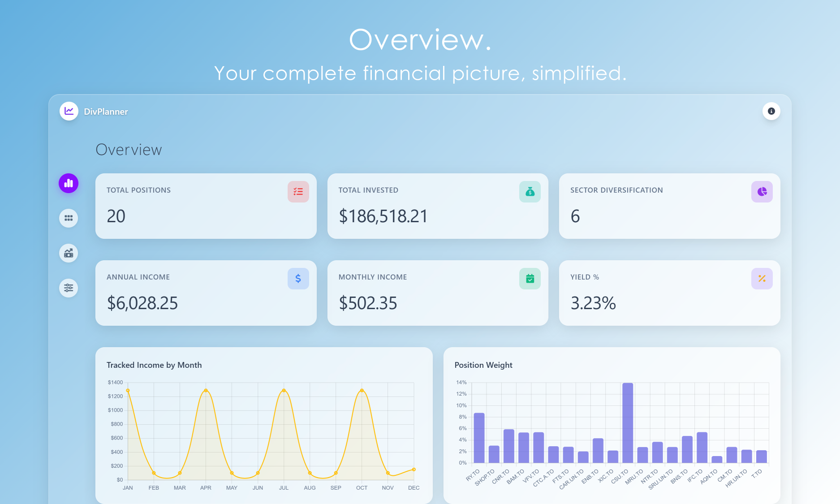Click the BAM.TO bar
Viewport: 840px width, 504px height.
click(x=524, y=448)
